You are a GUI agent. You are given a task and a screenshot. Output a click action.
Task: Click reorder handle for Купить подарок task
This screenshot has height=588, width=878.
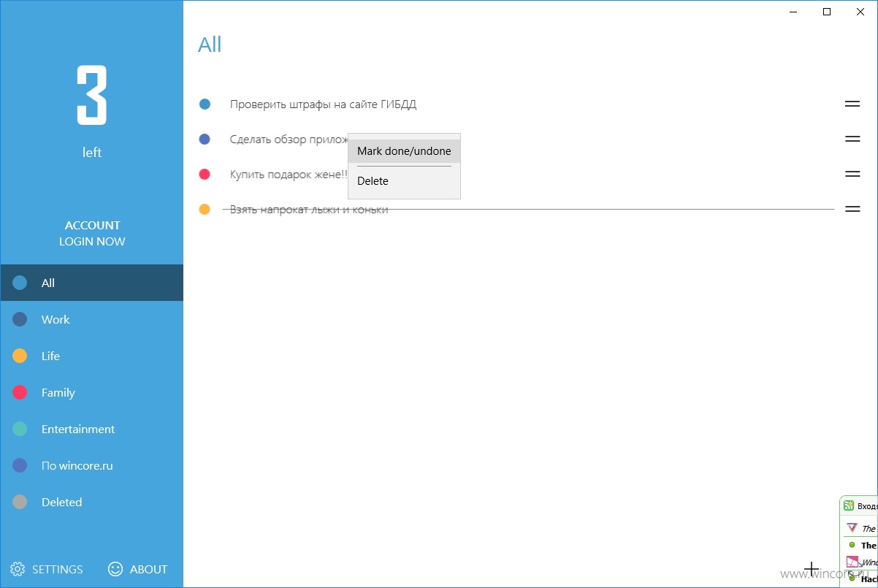[x=852, y=174]
